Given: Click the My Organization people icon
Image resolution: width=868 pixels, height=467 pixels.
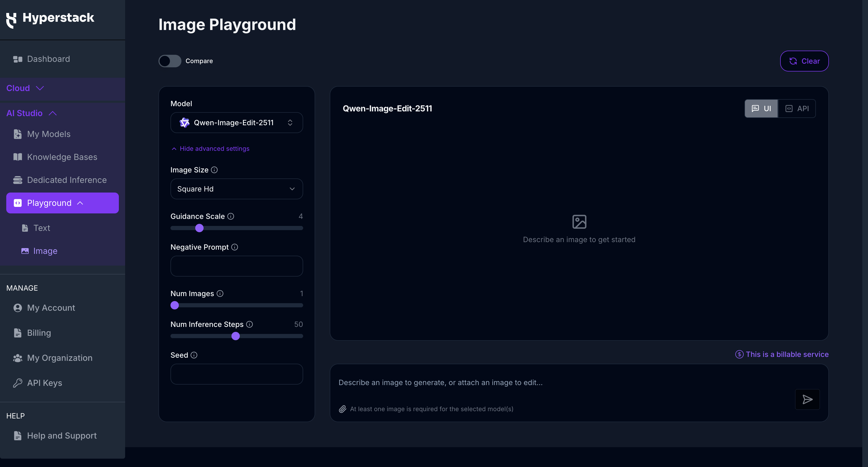Looking at the screenshot, I should (x=17, y=358).
